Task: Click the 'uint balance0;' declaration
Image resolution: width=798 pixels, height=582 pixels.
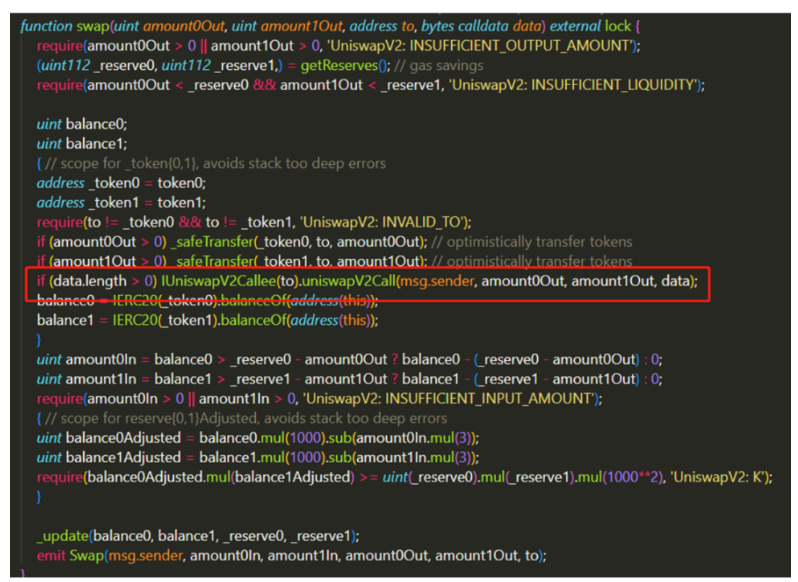Action: click(x=82, y=124)
